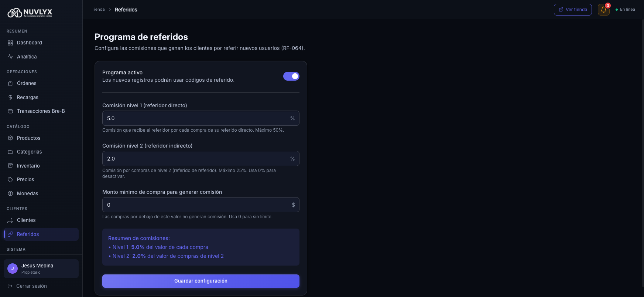Disable the Programa activo toggle

pyautogui.click(x=291, y=76)
